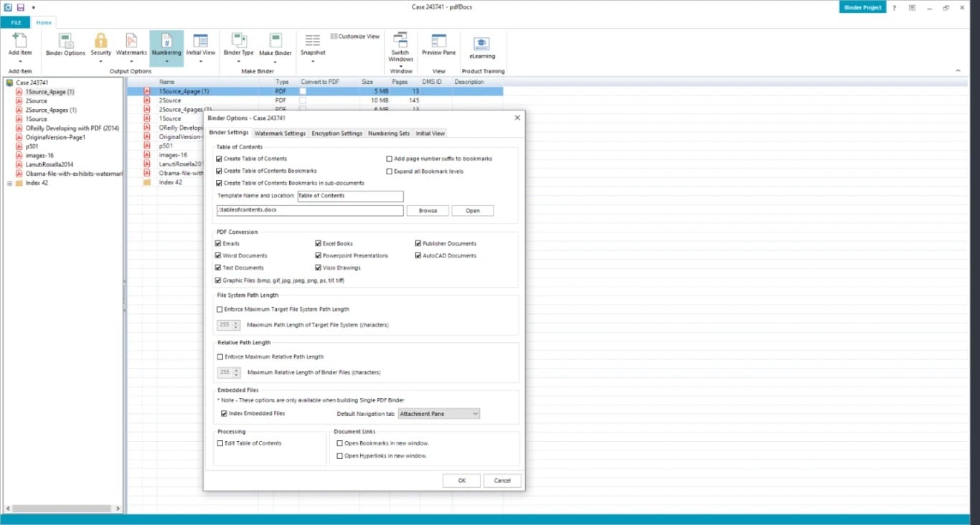Disable AutoCAD Documents conversion
The image size is (980, 525).
418,255
